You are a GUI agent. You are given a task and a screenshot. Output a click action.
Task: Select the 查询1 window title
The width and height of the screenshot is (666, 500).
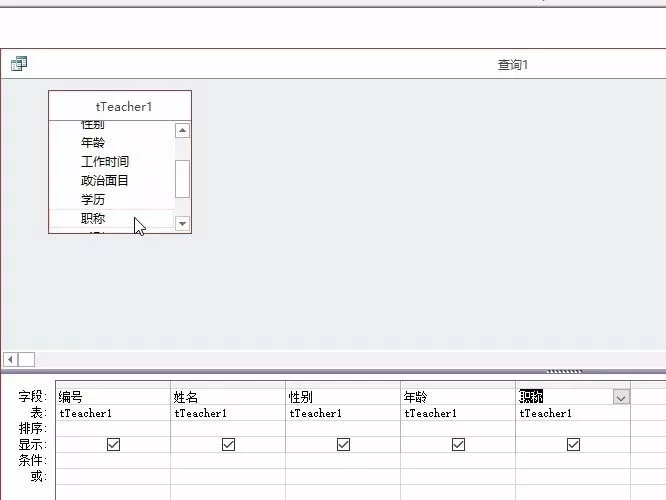(513, 65)
